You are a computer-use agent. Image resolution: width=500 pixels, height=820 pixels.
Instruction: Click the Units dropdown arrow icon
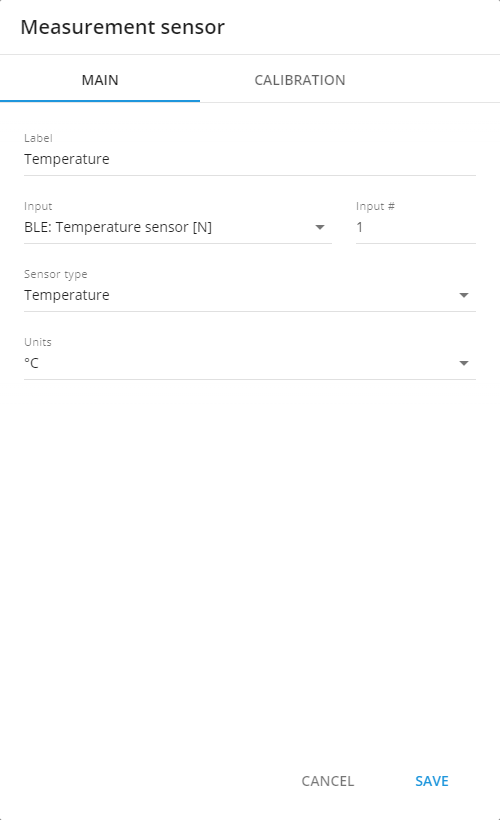point(463,363)
